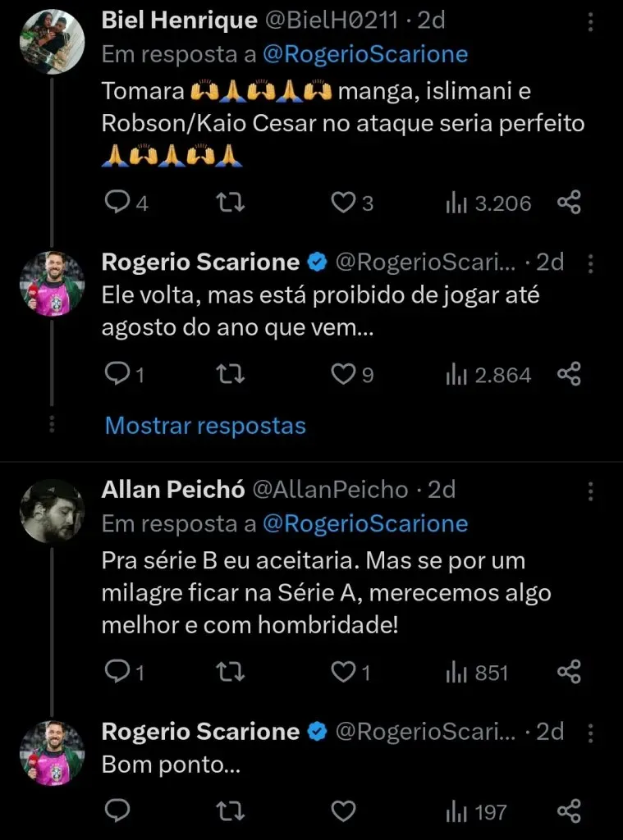Share Rogerio's 'Ele volta' reply
This screenshot has width=623, height=840.
coord(569,375)
